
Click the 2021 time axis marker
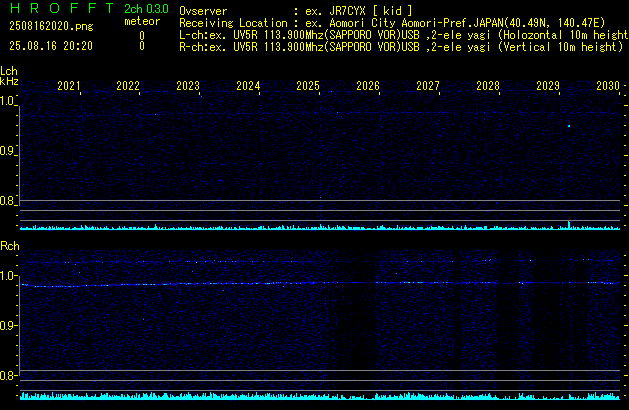(x=69, y=85)
